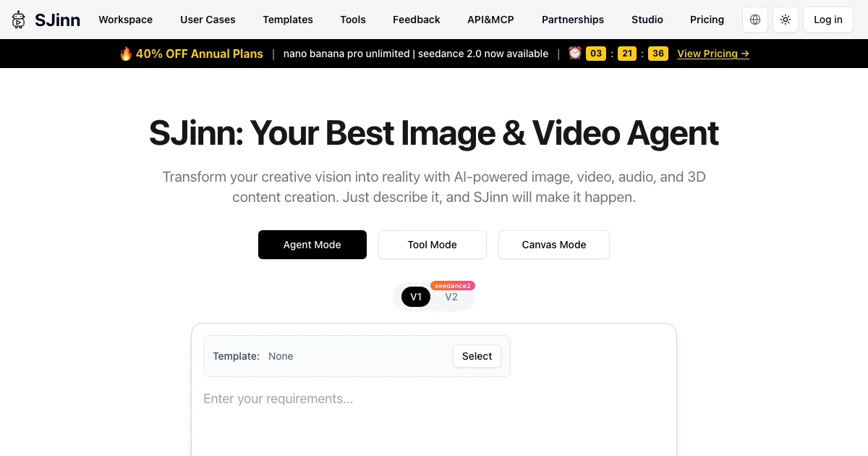Click the fire emoji in promo banner
This screenshot has height=456, width=868.
click(126, 54)
